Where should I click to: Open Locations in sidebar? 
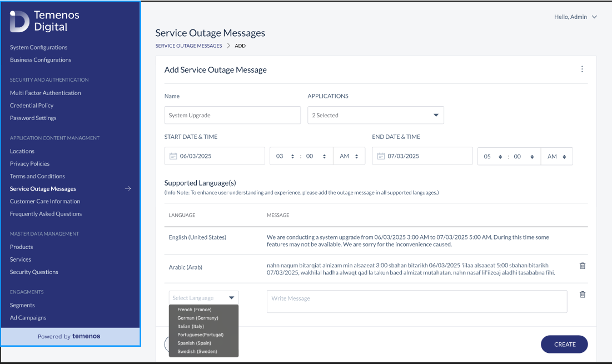coord(22,151)
